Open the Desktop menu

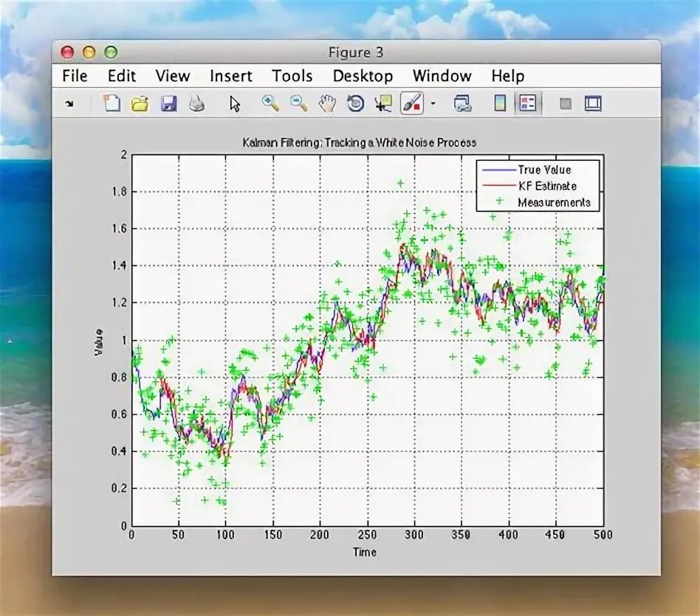click(x=363, y=76)
